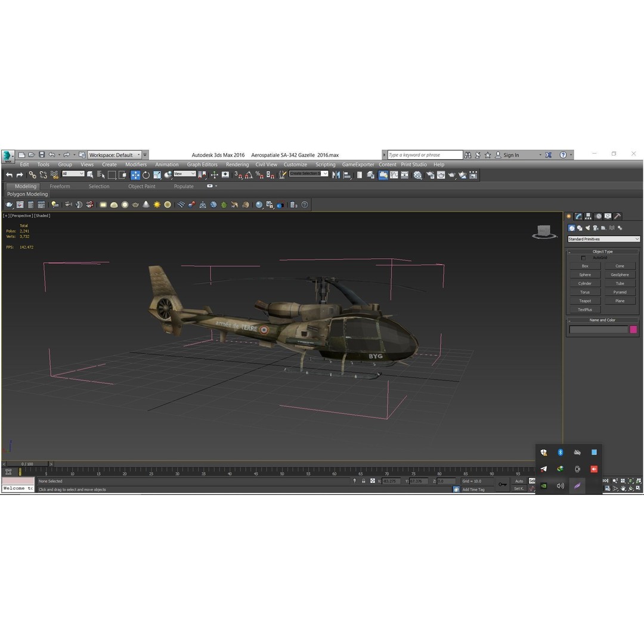
Task: Open the reference coordinate View dropdown
Action: tap(184, 174)
